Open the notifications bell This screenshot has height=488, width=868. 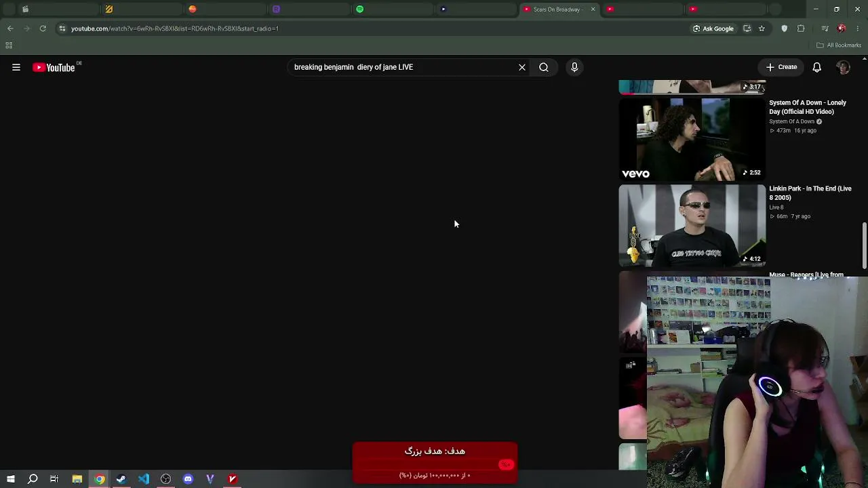click(x=817, y=67)
